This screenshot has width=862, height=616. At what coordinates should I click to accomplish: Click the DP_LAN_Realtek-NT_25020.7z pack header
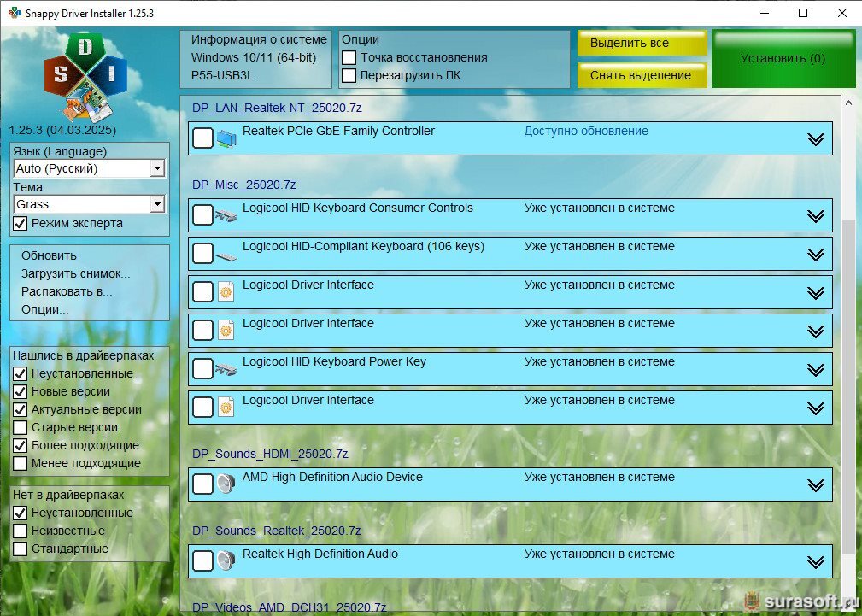pyautogui.click(x=277, y=108)
